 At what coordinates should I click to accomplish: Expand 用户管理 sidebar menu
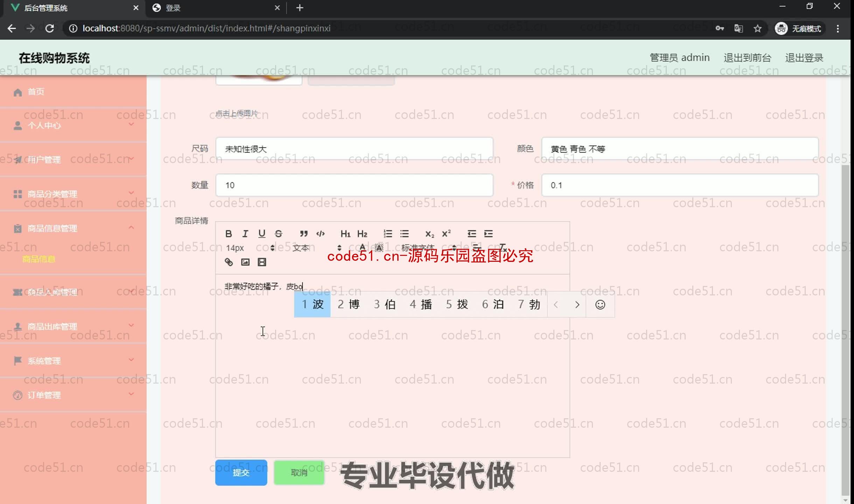point(73,160)
